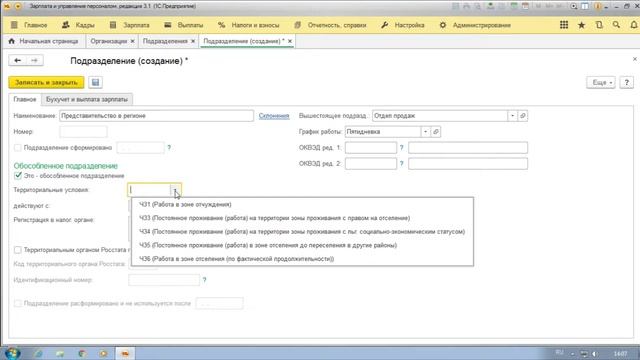Uncheck Это - обособленное подразделение
This screenshot has height=360, width=640.
(x=18, y=176)
